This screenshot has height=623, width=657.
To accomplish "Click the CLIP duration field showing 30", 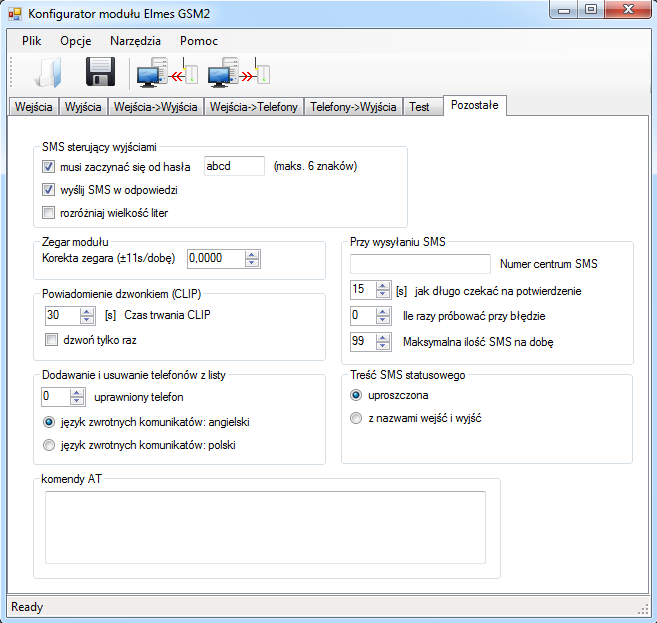I will (62, 315).
